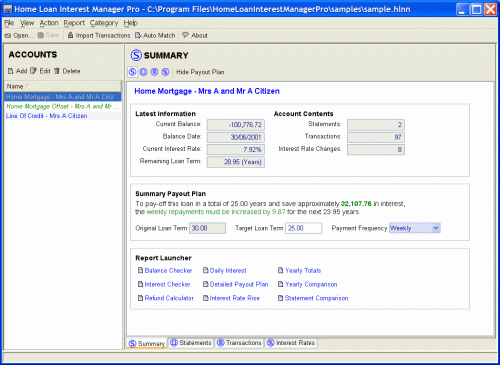Sort accounts by the Name column header

click(63, 86)
